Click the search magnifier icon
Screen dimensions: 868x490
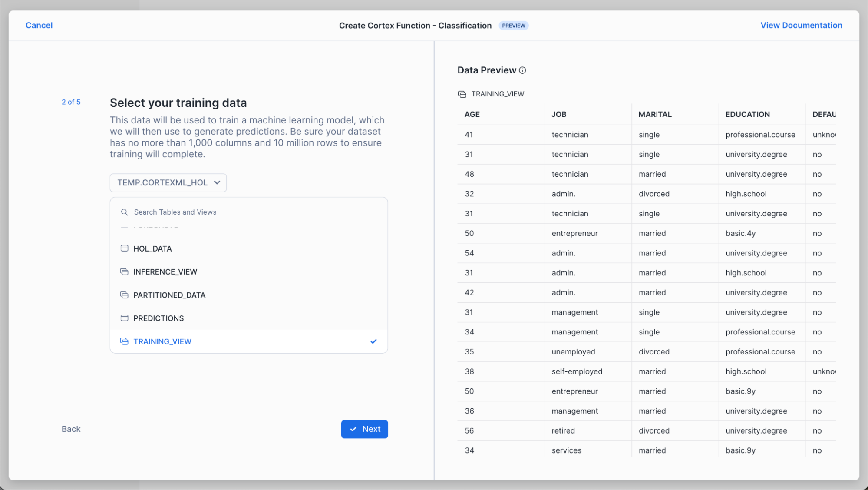(124, 212)
